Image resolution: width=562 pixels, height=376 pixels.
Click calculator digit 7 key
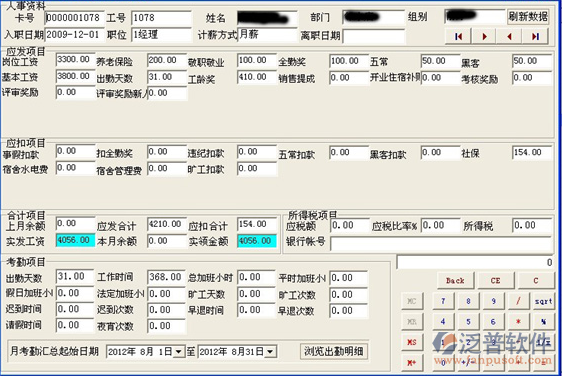coord(443,301)
